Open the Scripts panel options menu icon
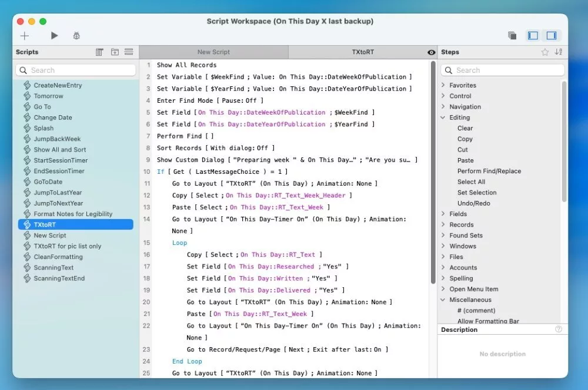The image size is (588, 390). click(129, 52)
